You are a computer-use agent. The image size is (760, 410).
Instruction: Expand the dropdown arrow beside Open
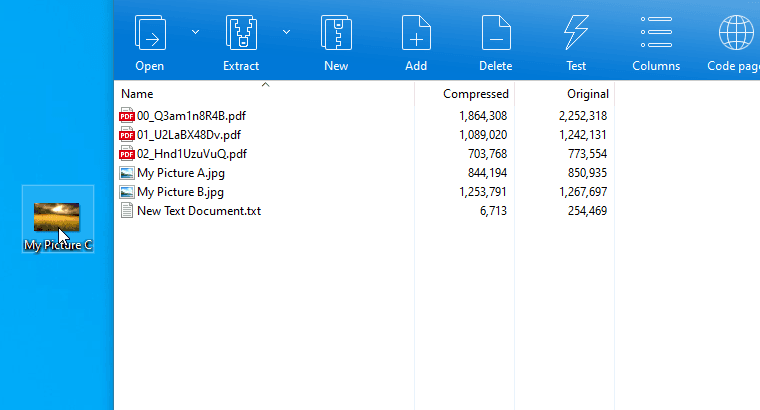pos(195,32)
